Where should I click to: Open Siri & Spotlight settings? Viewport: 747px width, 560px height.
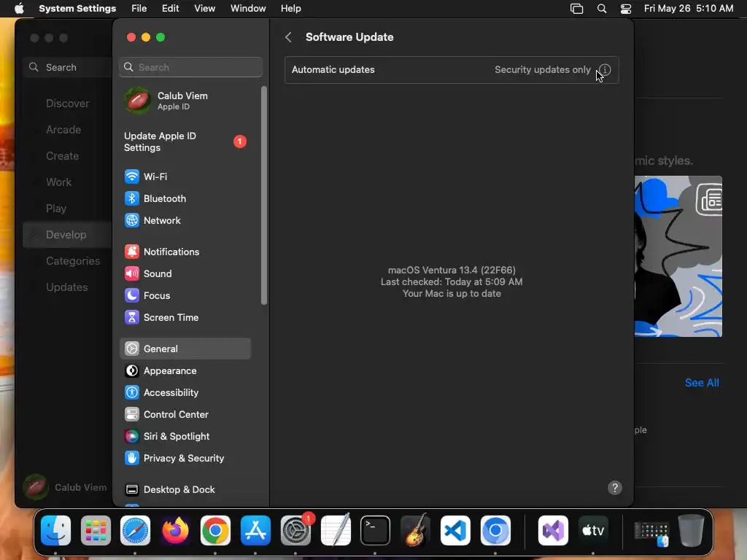pos(185,436)
